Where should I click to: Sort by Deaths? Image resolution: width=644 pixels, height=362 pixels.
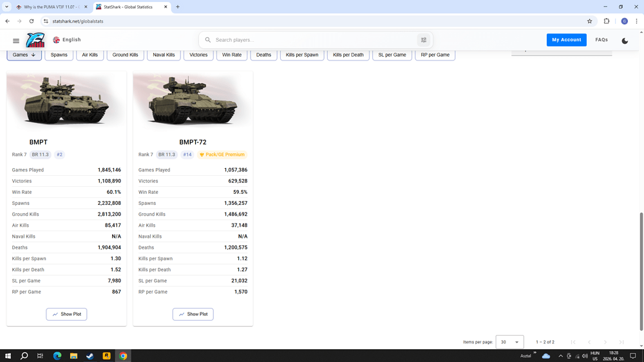click(263, 55)
